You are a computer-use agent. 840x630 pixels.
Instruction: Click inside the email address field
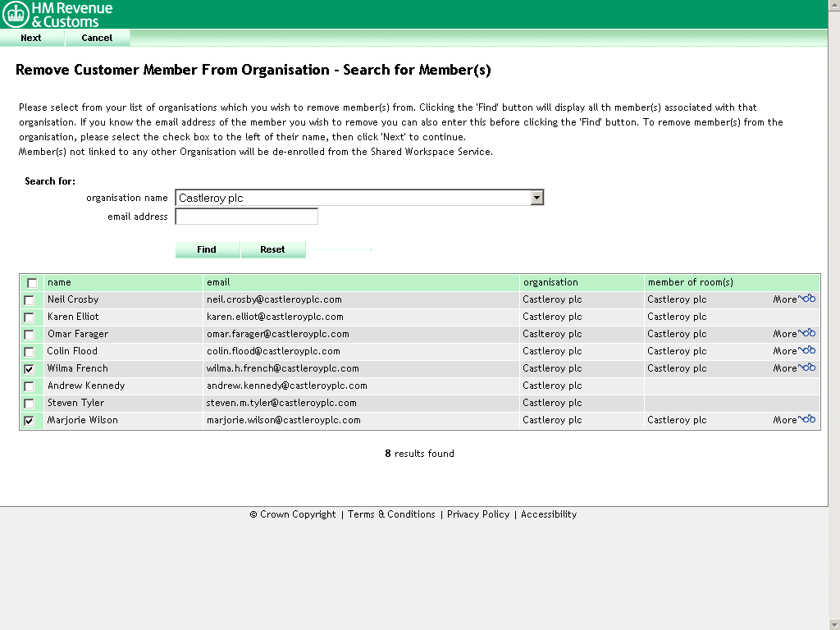pos(246,216)
